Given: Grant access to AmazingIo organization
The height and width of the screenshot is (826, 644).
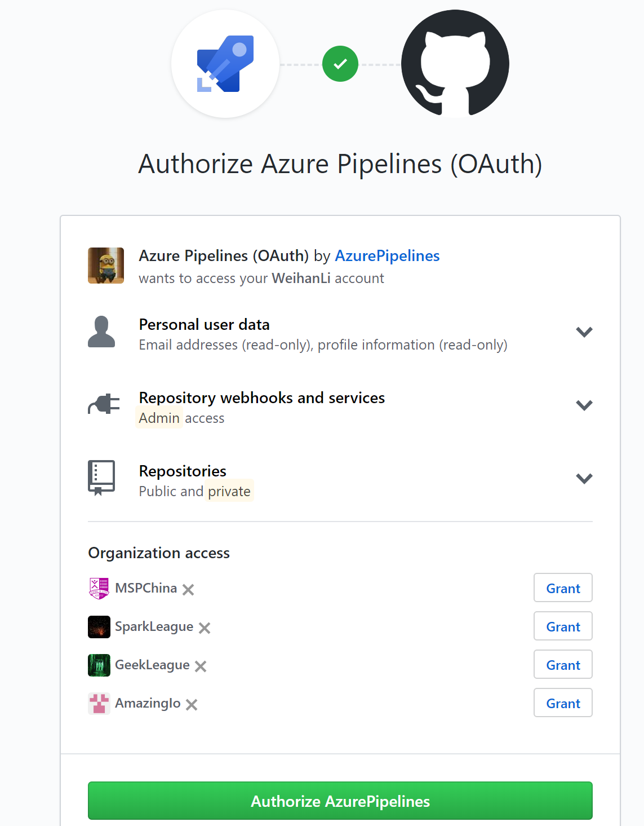Looking at the screenshot, I should coord(563,703).
